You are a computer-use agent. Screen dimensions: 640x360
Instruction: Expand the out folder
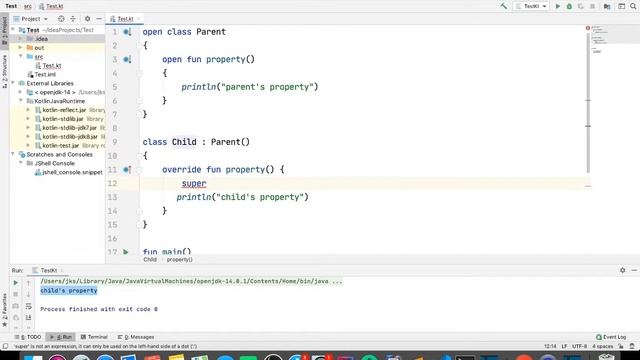point(20,48)
